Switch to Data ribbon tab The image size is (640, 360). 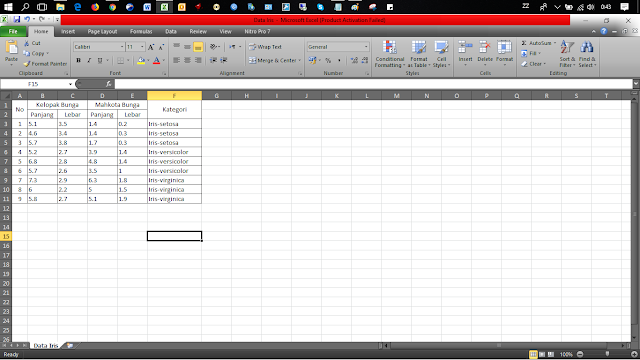[x=171, y=31]
